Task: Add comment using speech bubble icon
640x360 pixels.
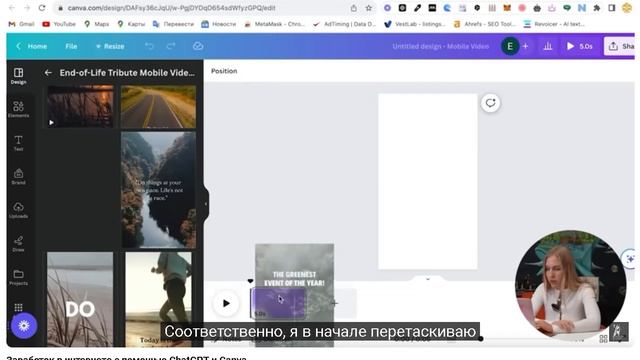Action: 490,103
